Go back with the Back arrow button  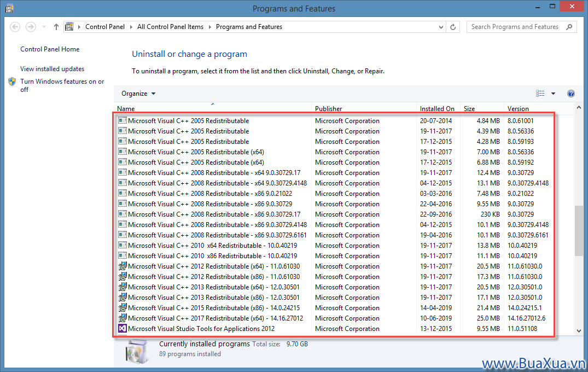pyautogui.click(x=15, y=27)
